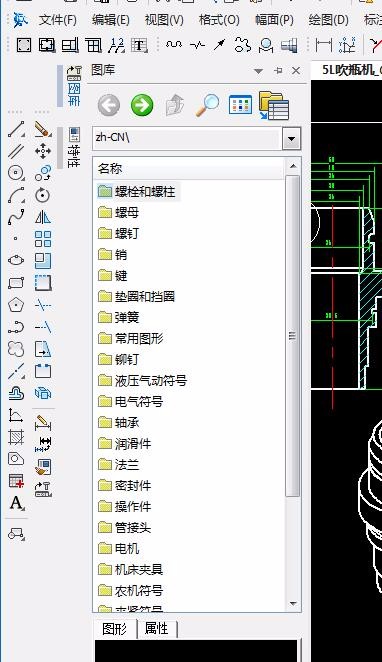Select the 螺钉 folder

pyautogui.click(x=119, y=233)
